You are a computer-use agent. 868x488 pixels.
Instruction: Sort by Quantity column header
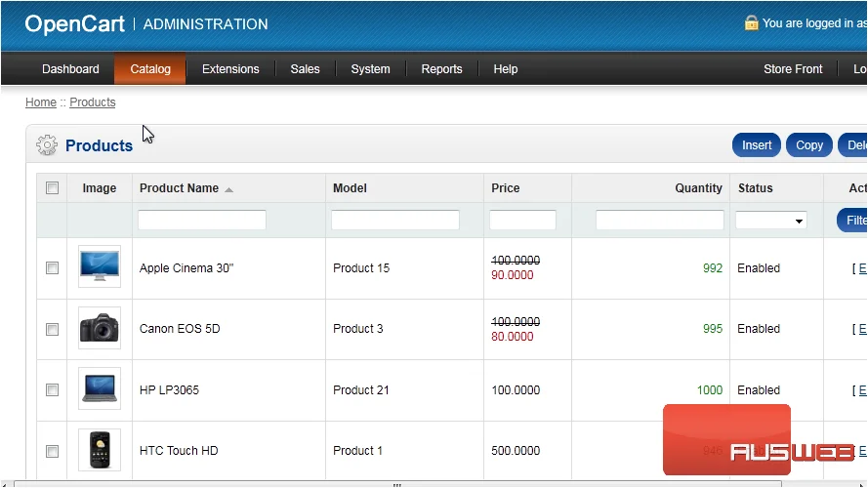pyautogui.click(x=698, y=188)
